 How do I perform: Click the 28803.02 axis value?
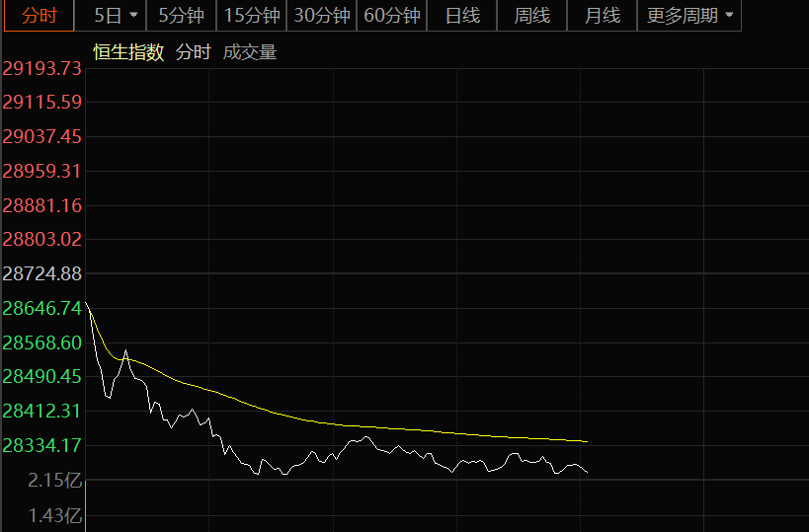(41, 239)
